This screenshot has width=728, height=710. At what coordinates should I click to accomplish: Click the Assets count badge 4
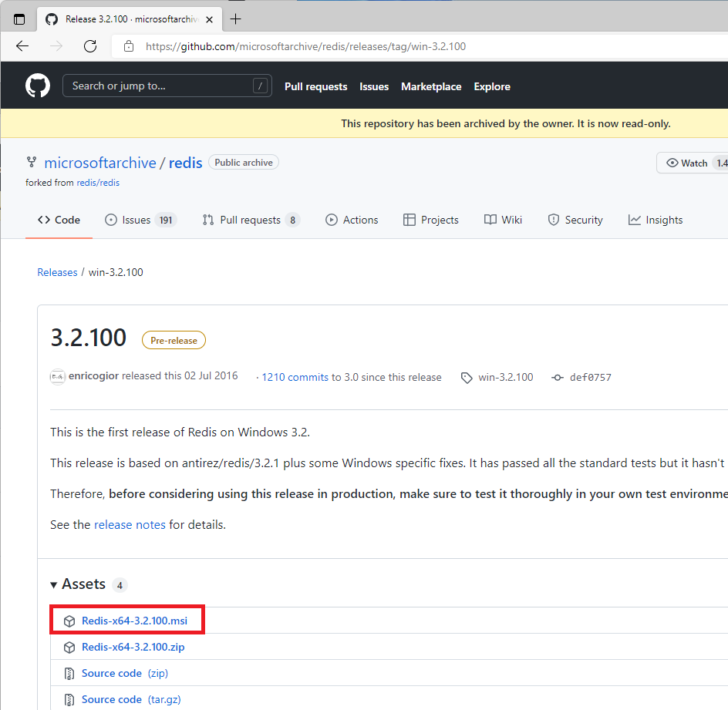click(120, 586)
